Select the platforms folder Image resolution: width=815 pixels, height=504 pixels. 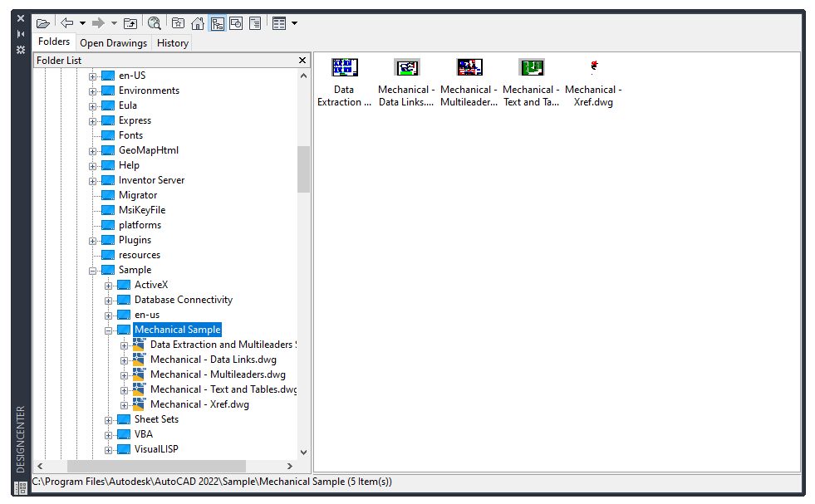[140, 225]
